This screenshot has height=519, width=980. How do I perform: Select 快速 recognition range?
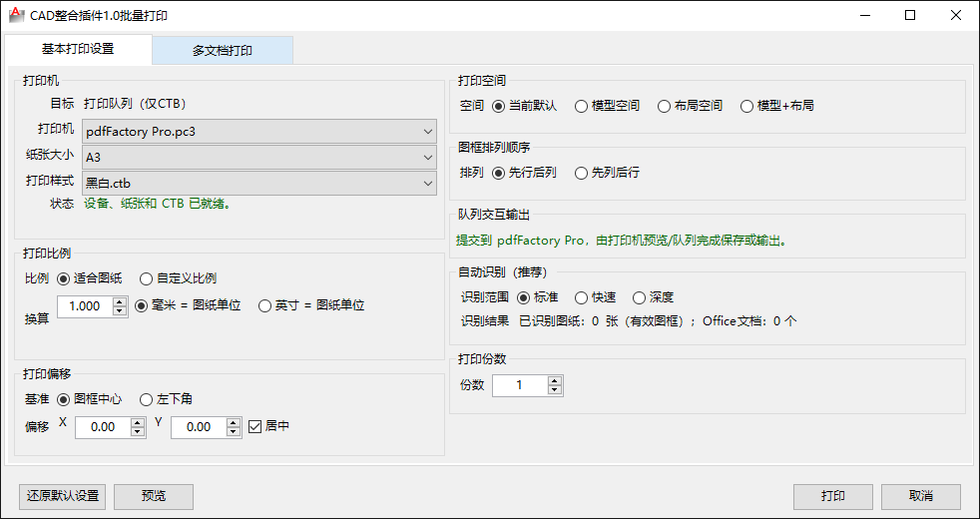click(596, 297)
